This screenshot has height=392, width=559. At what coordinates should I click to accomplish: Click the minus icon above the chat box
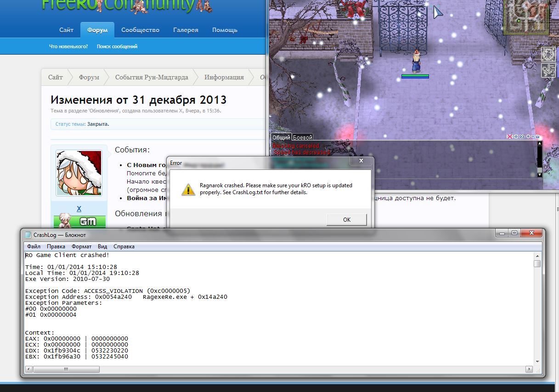[x=532, y=137]
